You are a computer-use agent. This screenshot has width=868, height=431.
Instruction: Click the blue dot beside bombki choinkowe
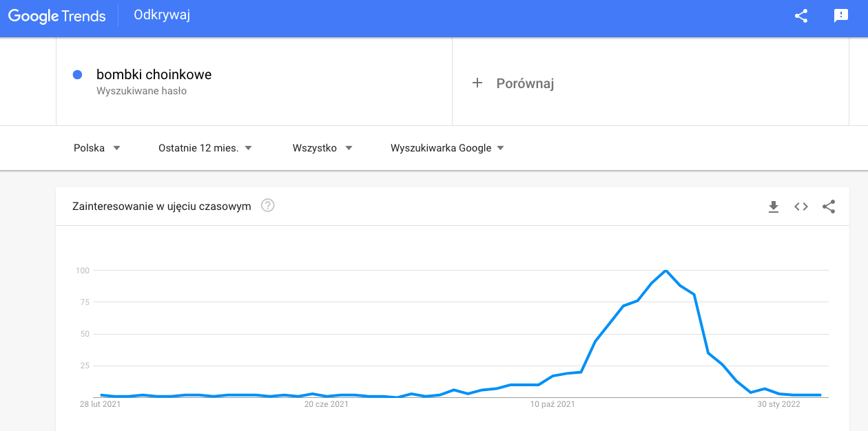(x=78, y=74)
